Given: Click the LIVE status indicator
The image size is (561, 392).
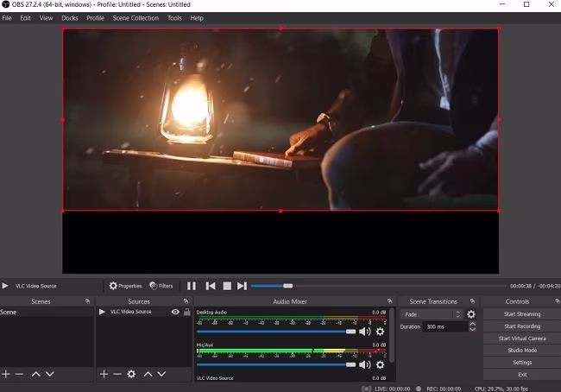Looking at the screenshot, I should (386, 389).
